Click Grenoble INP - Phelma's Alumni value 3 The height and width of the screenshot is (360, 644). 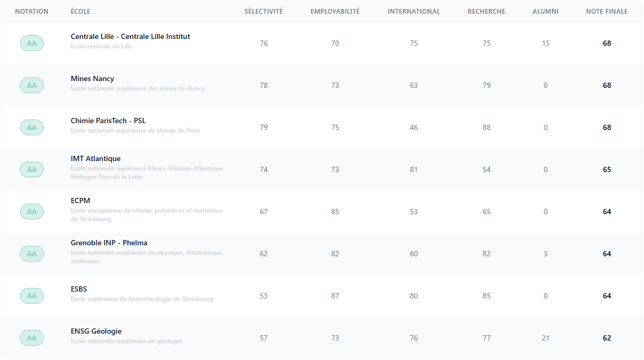tap(546, 254)
